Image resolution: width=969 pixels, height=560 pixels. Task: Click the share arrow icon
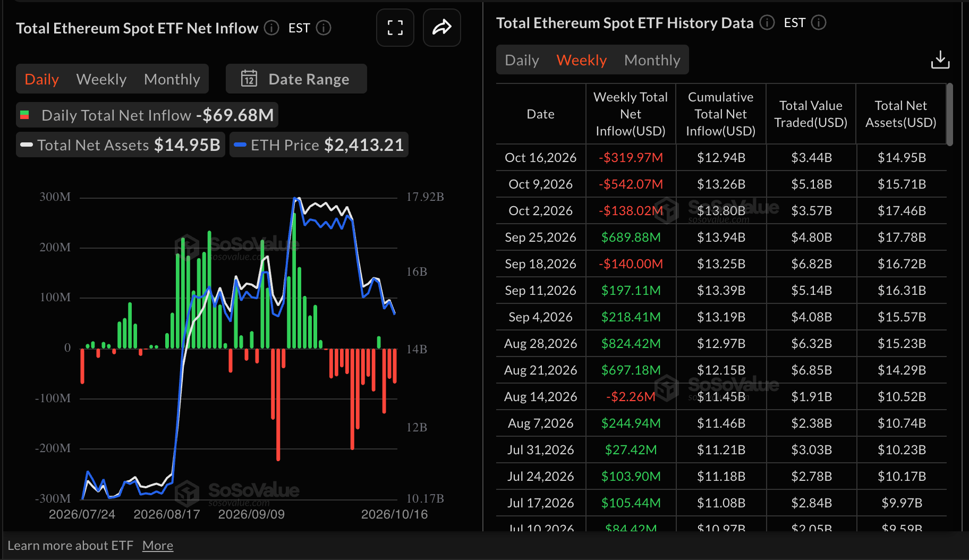tap(441, 28)
